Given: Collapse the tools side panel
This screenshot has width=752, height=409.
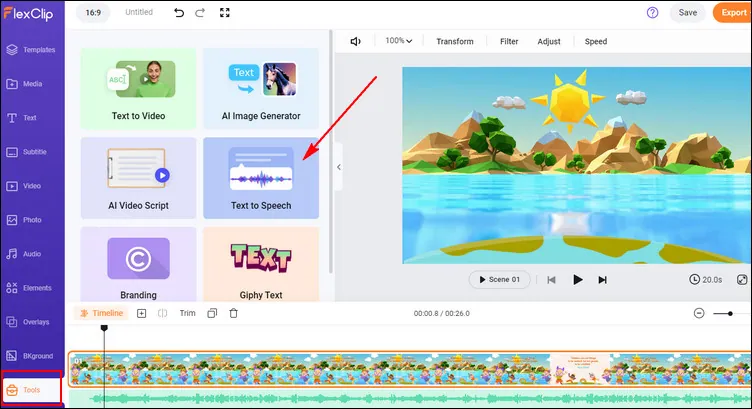Looking at the screenshot, I should click(339, 167).
